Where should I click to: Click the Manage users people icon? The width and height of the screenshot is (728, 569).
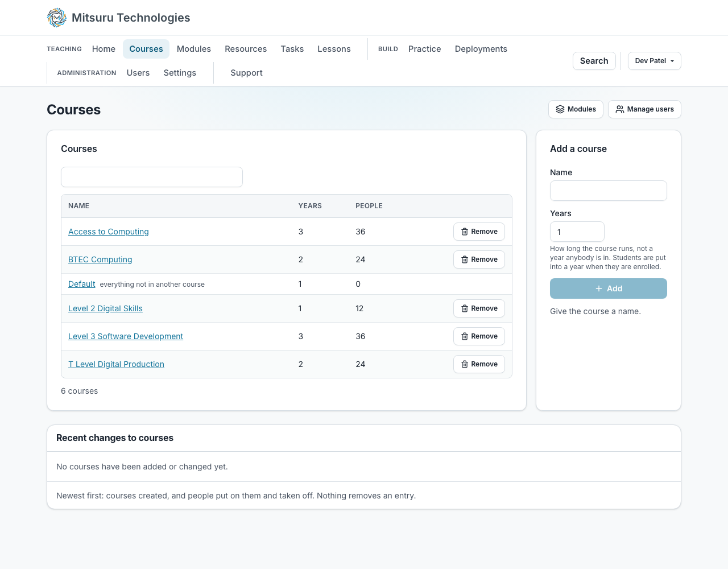[620, 109]
